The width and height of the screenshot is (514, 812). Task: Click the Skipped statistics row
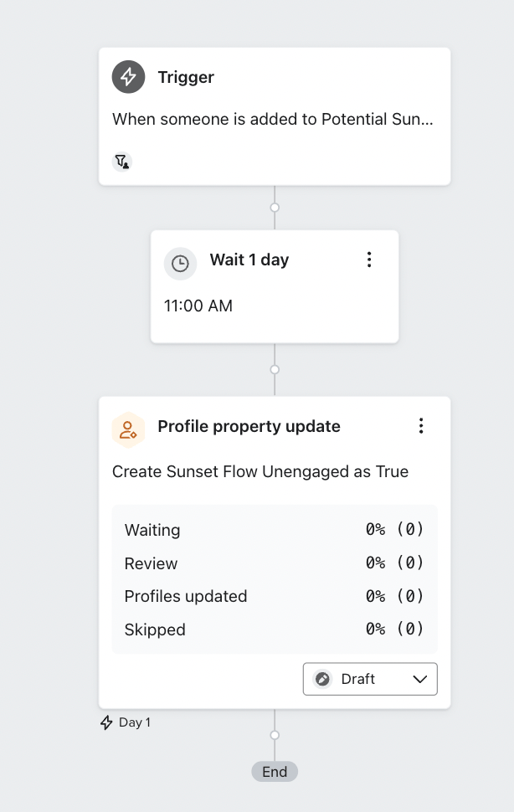[x=275, y=630]
